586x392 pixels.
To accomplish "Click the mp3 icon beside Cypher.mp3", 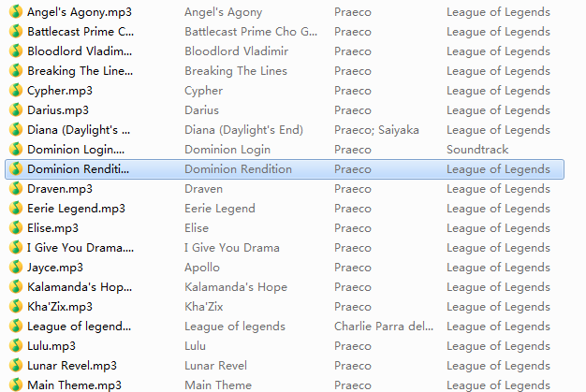I will click(16, 91).
